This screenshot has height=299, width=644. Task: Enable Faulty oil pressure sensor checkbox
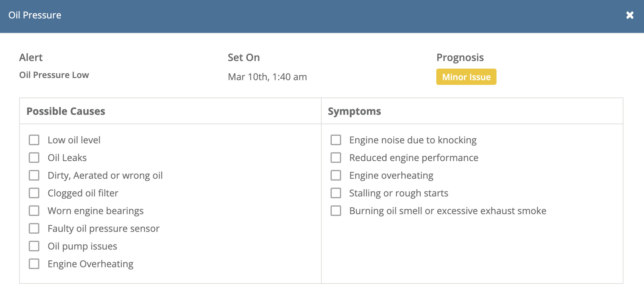(x=34, y=229)
